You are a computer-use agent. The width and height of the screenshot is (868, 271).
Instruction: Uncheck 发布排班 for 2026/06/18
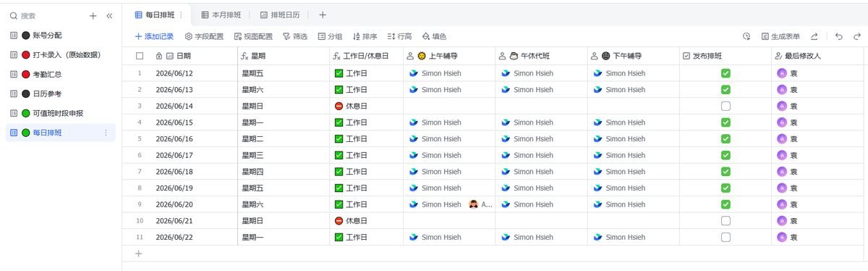726,172
